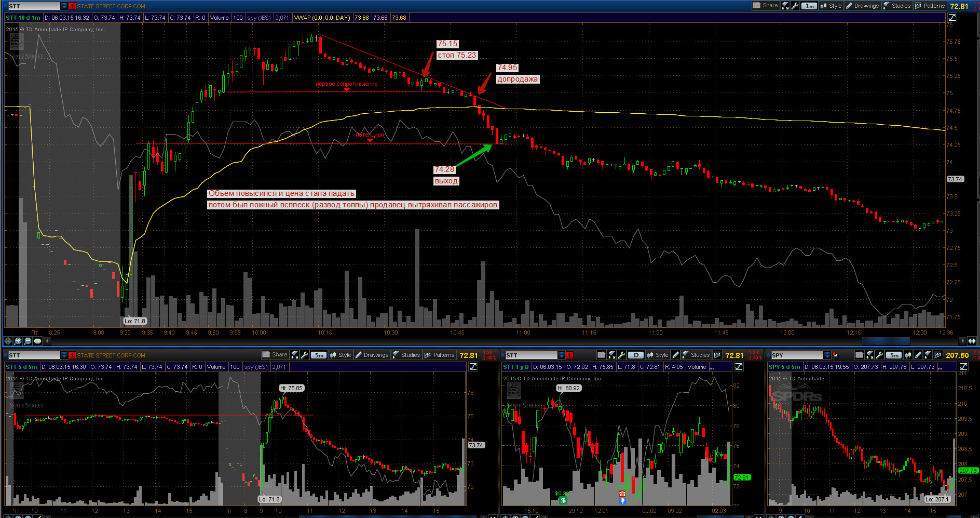Click zoom out magnifier on main chart
This screenshot has height=518, width=980.
tap(28, 341)
